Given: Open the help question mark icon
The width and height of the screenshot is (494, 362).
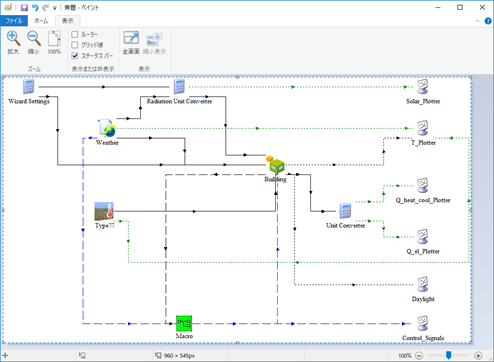Looking at the screenshot, I should (488, 21).
